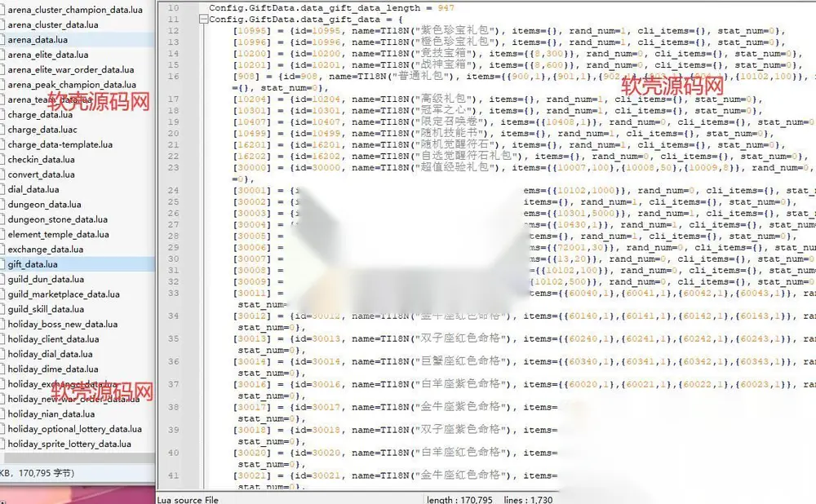
Task: Click line number 12 in the editor margin
Action: click(173, 31)
